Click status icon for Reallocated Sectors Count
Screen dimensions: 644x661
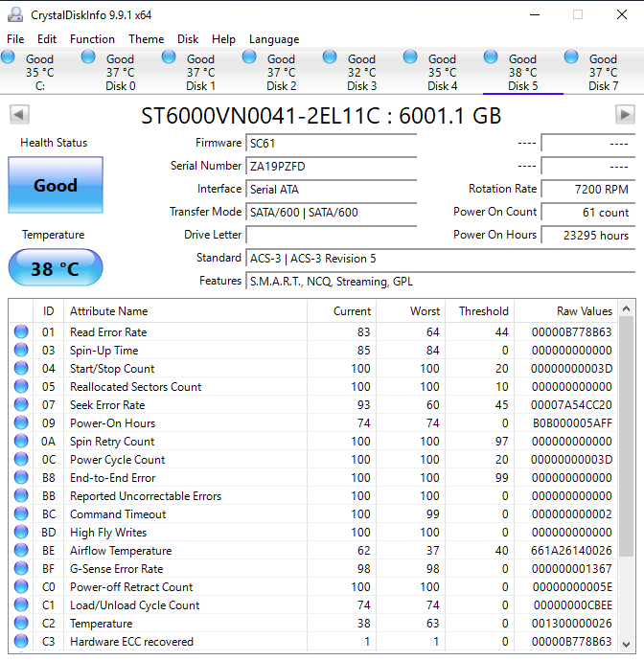click(21, 386)
